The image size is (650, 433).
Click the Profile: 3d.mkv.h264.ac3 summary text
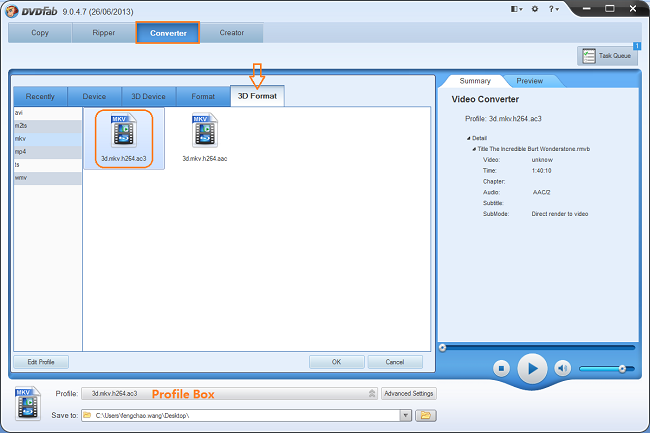pos(503,119)
